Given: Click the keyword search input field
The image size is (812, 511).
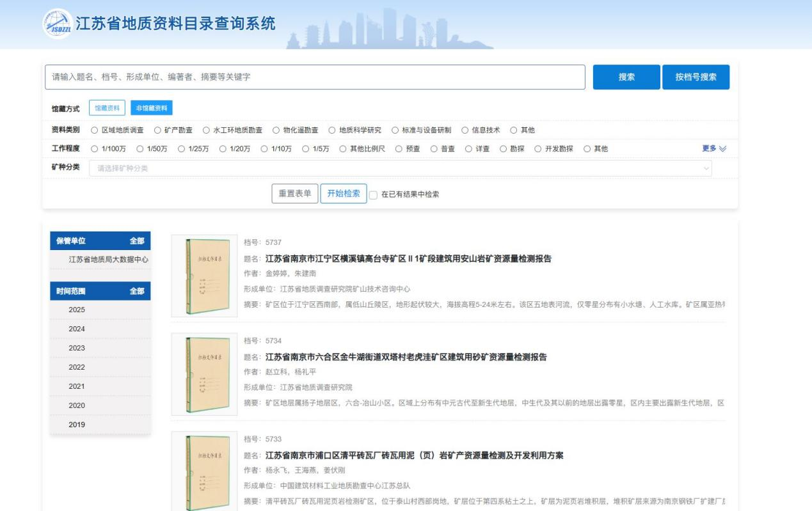Looking at the screenshot, I should pyautogui.click(x=315, y=77).
